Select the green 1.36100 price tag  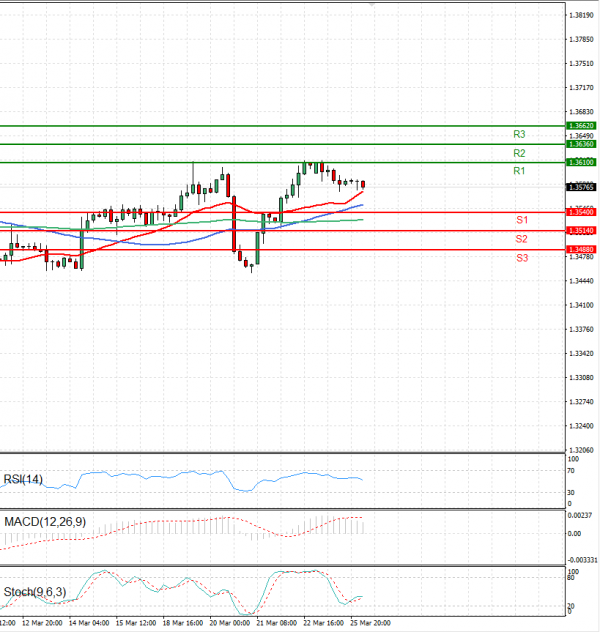coord(581,162)
